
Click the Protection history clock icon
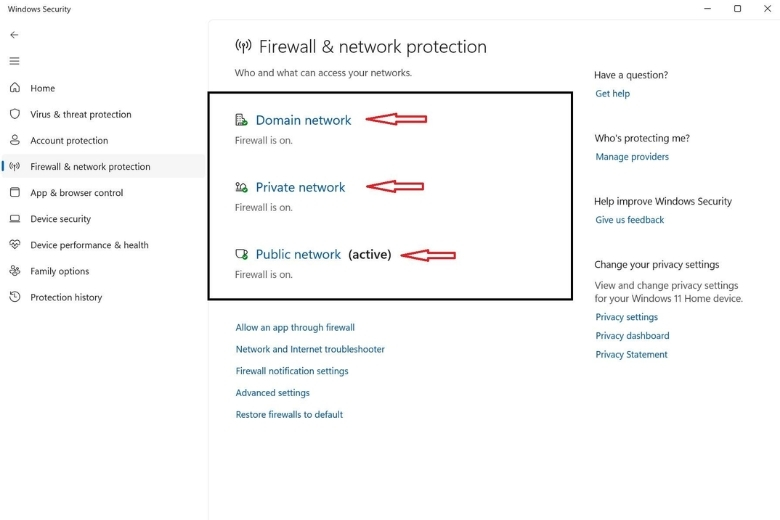(x=15, y=297)
